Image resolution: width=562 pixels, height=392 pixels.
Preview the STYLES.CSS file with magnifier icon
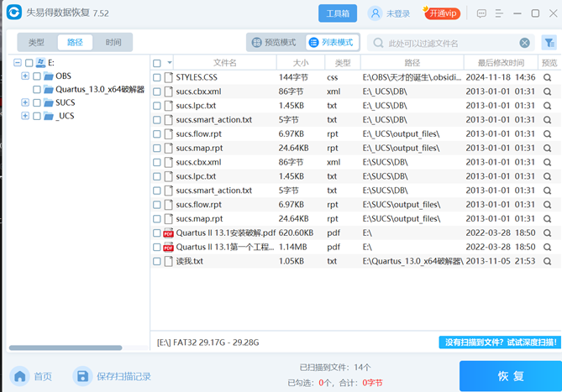547,77
